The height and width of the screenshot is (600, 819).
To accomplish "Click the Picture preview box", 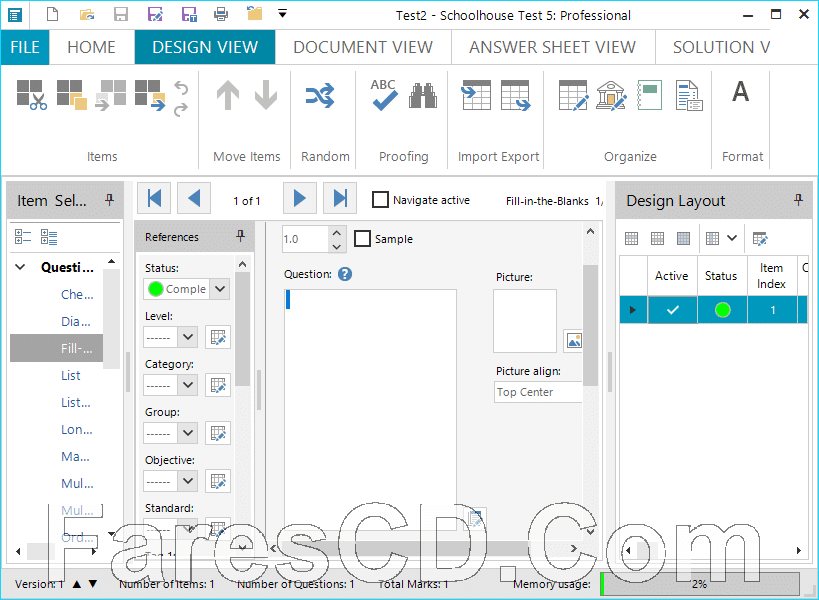I will (525, 321).
